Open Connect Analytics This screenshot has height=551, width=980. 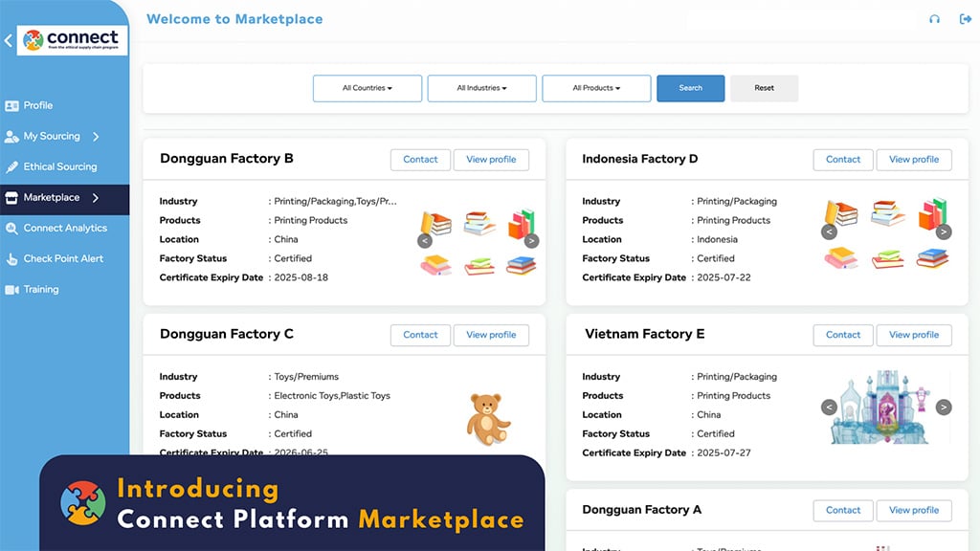coord(64,228)
